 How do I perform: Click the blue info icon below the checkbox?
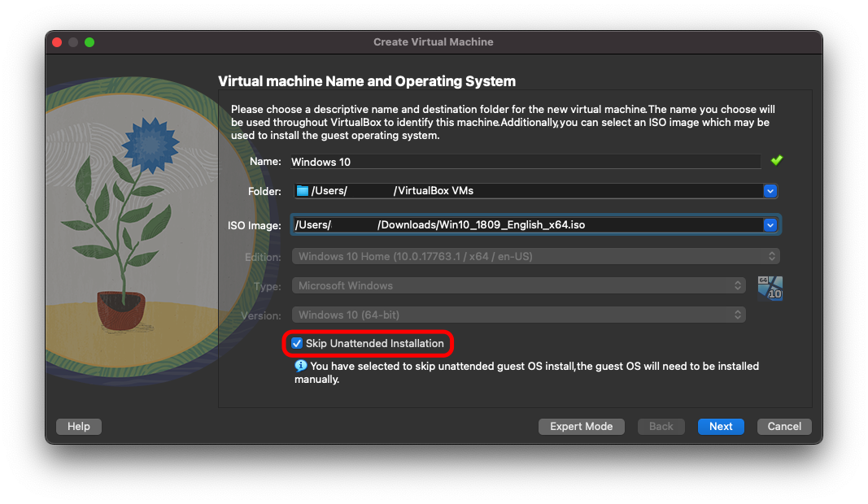(300, 367)
